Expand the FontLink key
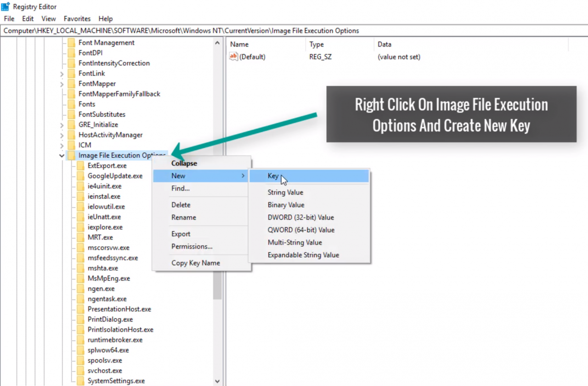The image size is (588, 386). pos(62,74)
